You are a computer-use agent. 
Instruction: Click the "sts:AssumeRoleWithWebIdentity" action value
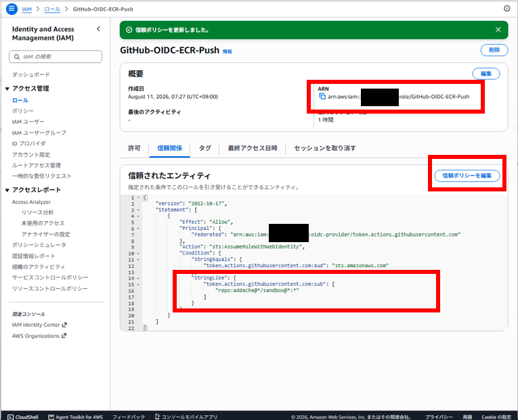(256, 247)
